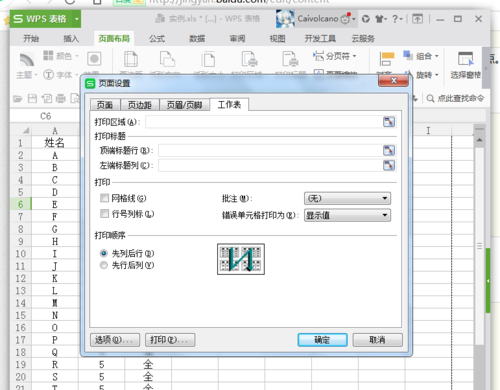Click the select-all corner triangle
Image resolution: width=500 pixels, height=390 pixels.
click(25, 130)
